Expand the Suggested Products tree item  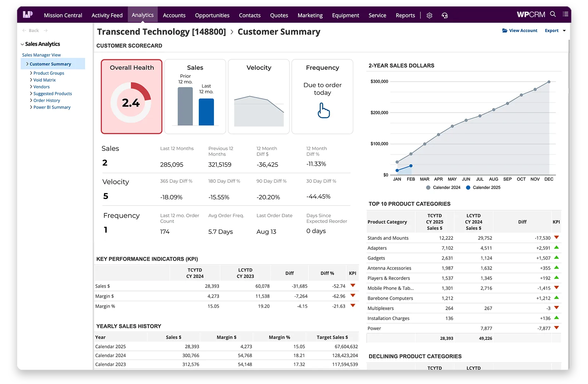(31, 94)
